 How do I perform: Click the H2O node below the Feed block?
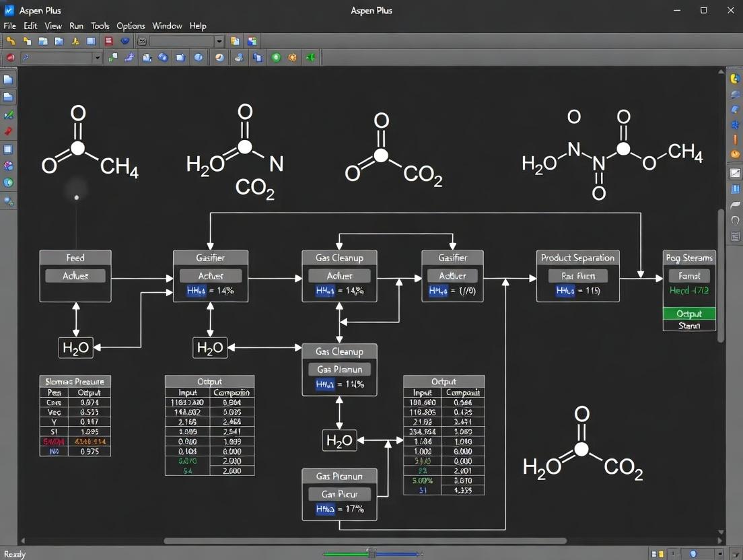(x=75, y=348)
